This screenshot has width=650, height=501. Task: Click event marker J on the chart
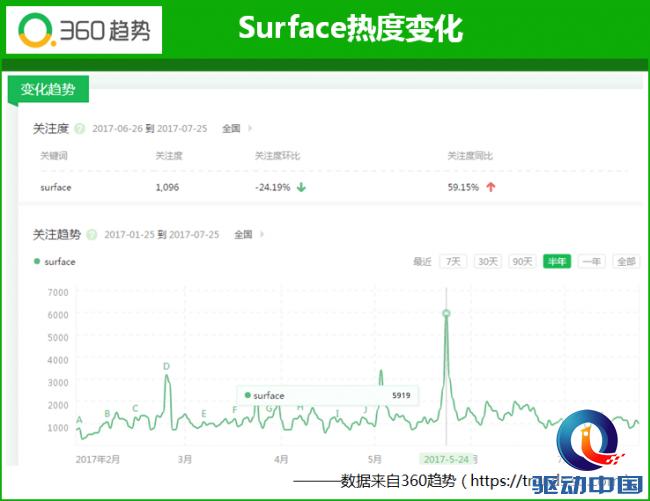click(x=365, y=410)
